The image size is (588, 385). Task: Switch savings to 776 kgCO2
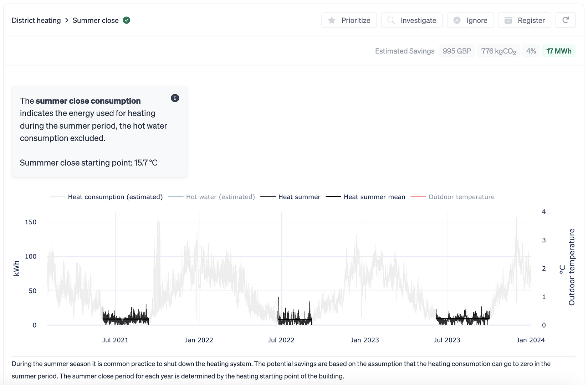coord(498,51)
